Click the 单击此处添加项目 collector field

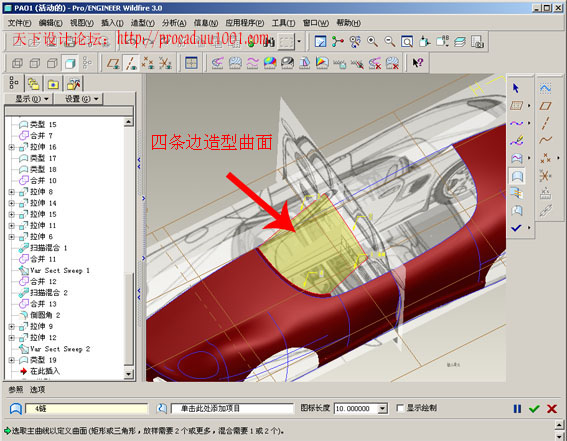point(232,408)
